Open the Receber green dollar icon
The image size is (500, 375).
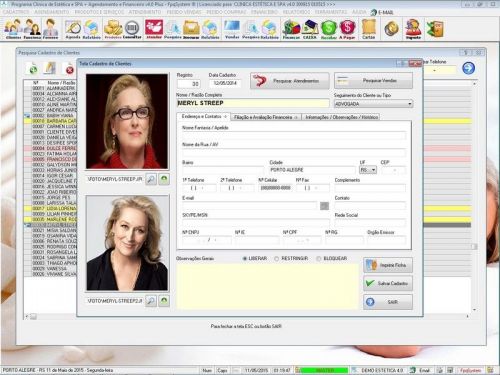[x=328, y=29]
